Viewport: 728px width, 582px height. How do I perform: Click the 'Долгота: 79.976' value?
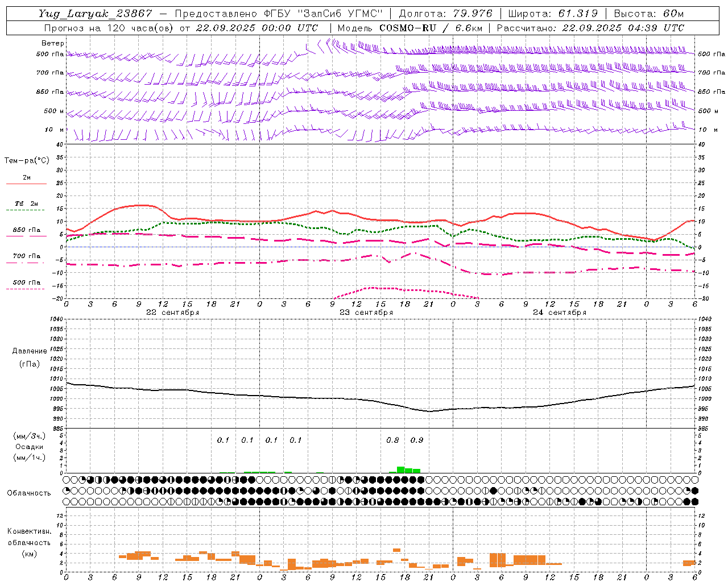coord(446,14)
